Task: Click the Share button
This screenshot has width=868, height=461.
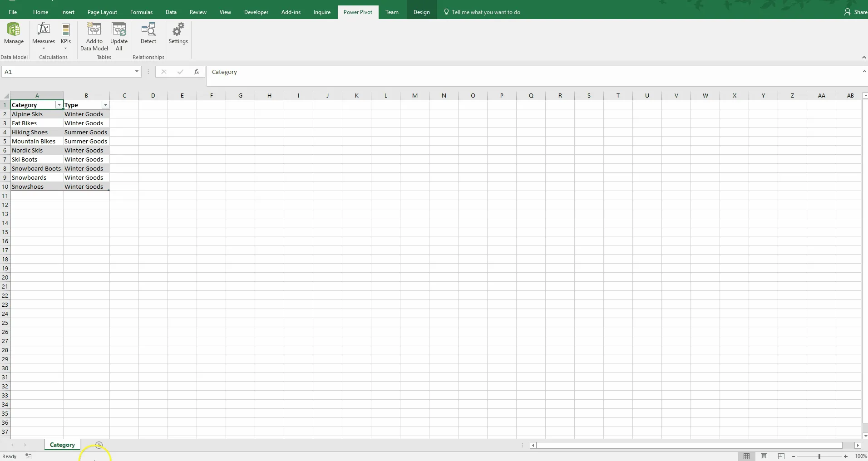Action: coord(856,12)
